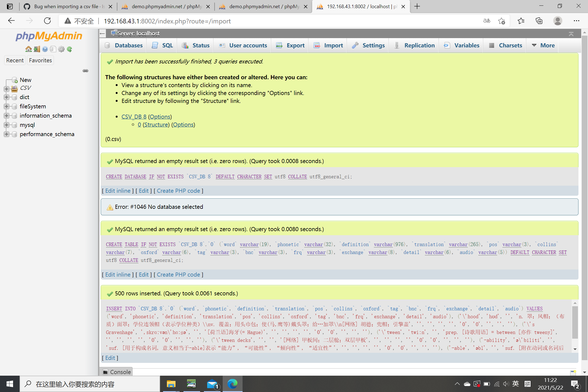Open the SQL tab
The width and height of the screenshot is (588, 392).
162,45
